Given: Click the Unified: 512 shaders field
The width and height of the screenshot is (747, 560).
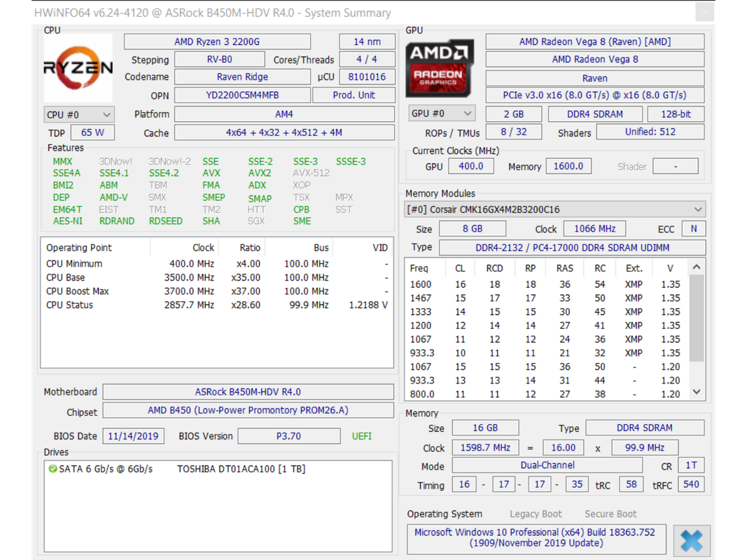Looking at the screenshot, I should [x=650, y=132].
